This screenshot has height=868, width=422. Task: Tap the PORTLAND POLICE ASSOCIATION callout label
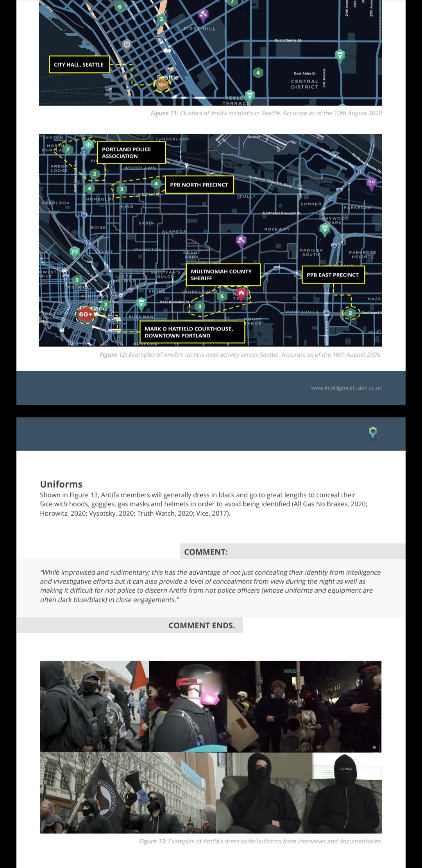131,152
